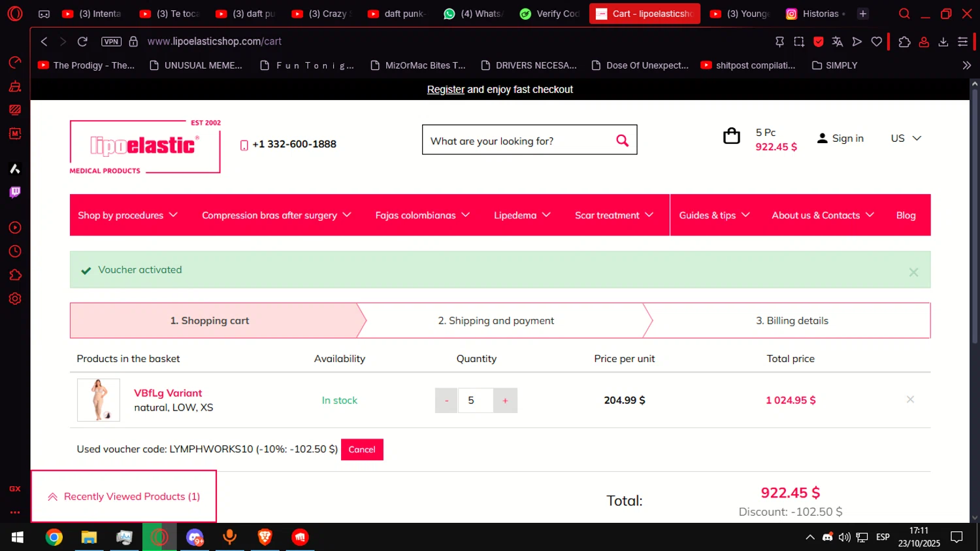
Task: Click the quantity field showing 5
Action: click(x=476, y=401)
